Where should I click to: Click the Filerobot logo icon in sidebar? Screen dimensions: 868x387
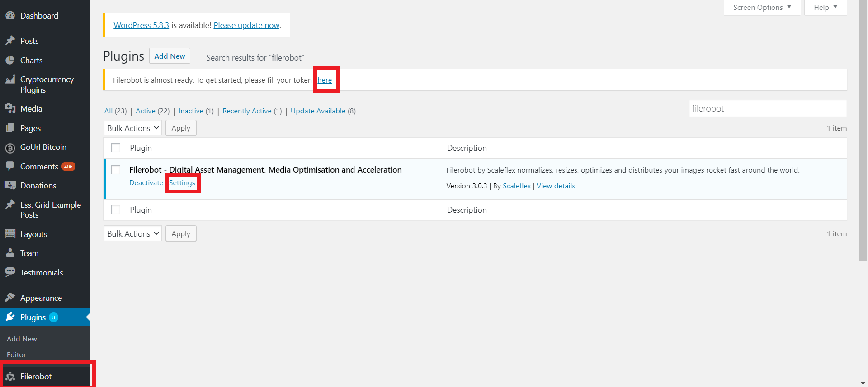pos(10,377)
